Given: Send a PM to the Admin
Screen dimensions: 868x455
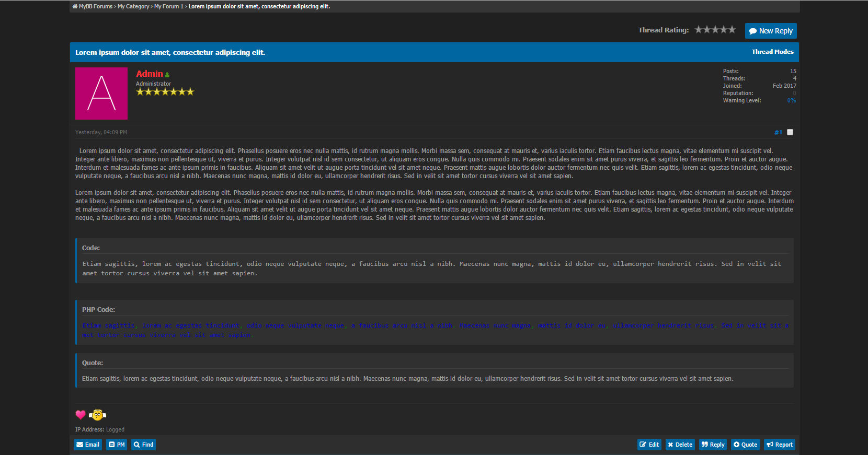Looking at the screenshot, I should 117,445.
